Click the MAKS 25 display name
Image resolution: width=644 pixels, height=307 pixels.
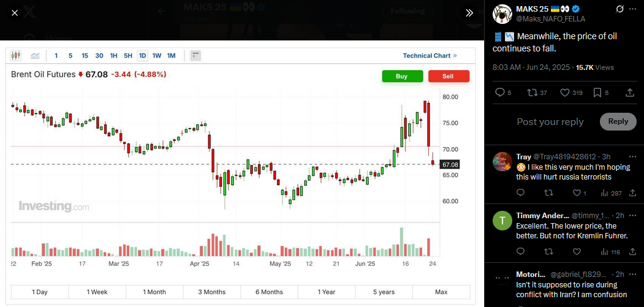532,9
